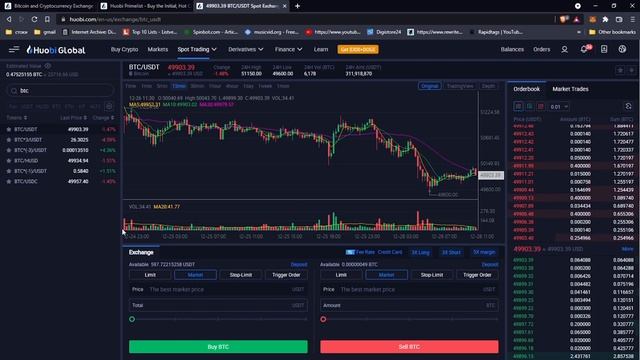The width and height of the screenshot is (640, 360).
Task: Open the language globe icon
Action: (x=622, y=49)
